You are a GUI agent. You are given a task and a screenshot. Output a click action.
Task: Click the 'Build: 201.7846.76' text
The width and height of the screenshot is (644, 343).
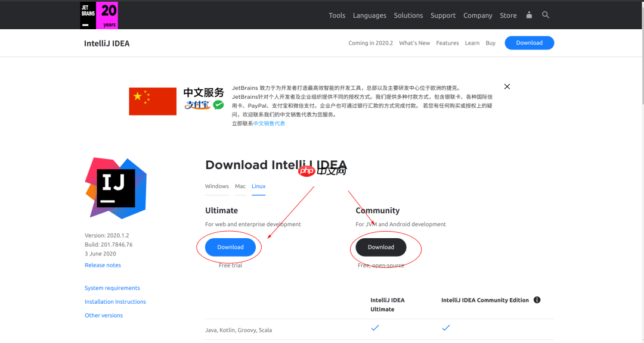[109, 245]
